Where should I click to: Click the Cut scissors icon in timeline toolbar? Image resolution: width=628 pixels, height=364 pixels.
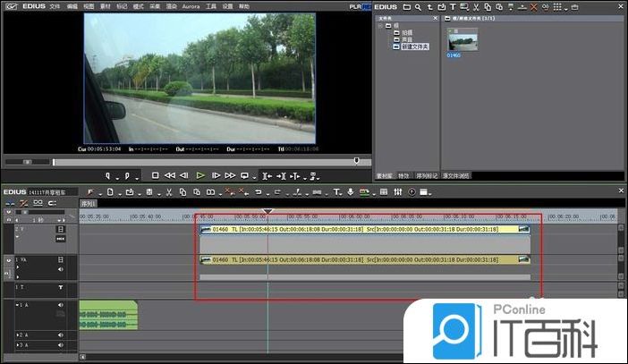[x=169, y=191]
